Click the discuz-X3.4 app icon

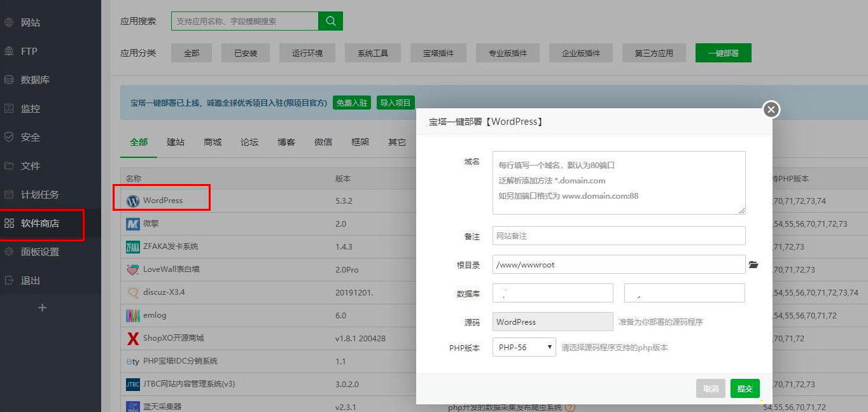(133, 292)
